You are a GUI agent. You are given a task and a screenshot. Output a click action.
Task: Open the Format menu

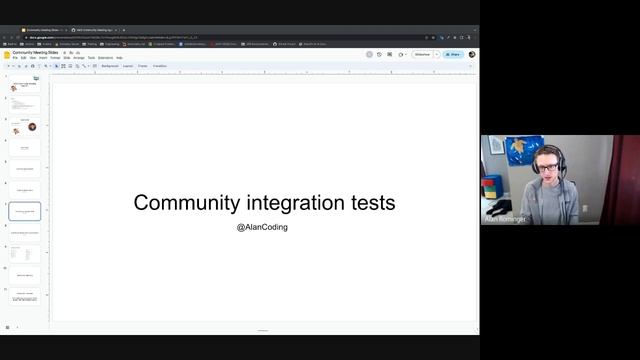55,58
